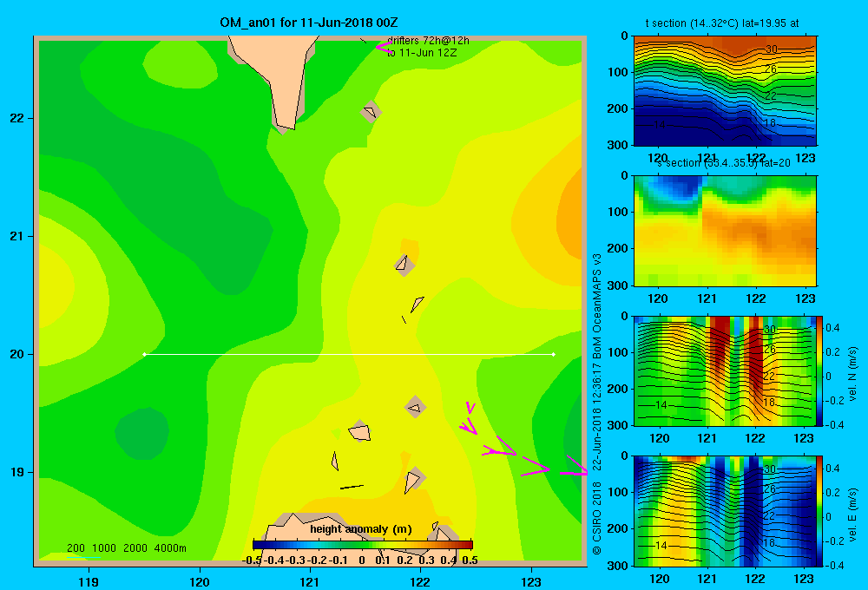Select the 't section (14..32°C)' panel title

[722, 23]
